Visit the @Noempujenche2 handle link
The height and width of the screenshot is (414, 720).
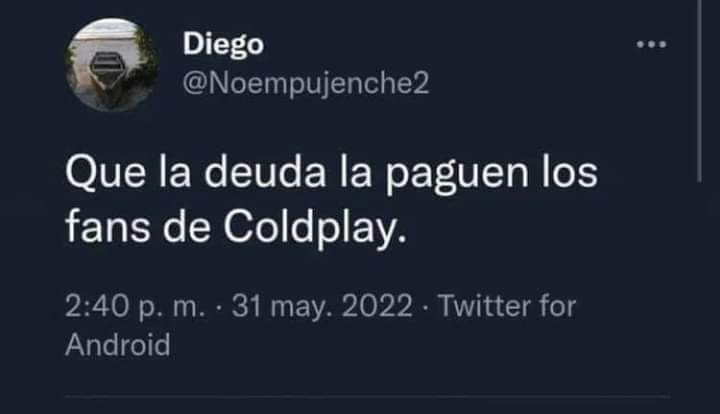pyautogui.click(x=306, y=83)
